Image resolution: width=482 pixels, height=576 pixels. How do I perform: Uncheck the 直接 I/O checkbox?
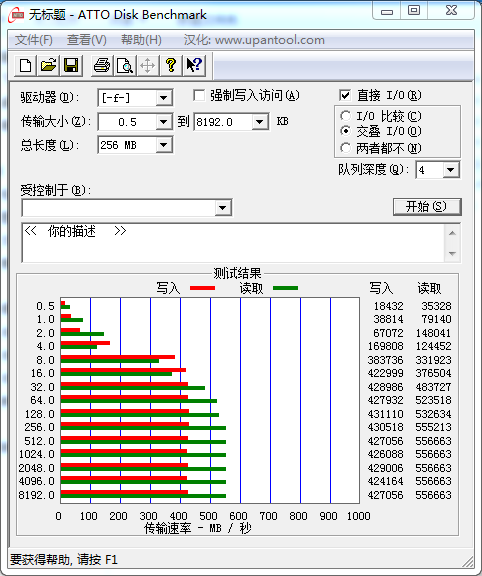point(345,96)
